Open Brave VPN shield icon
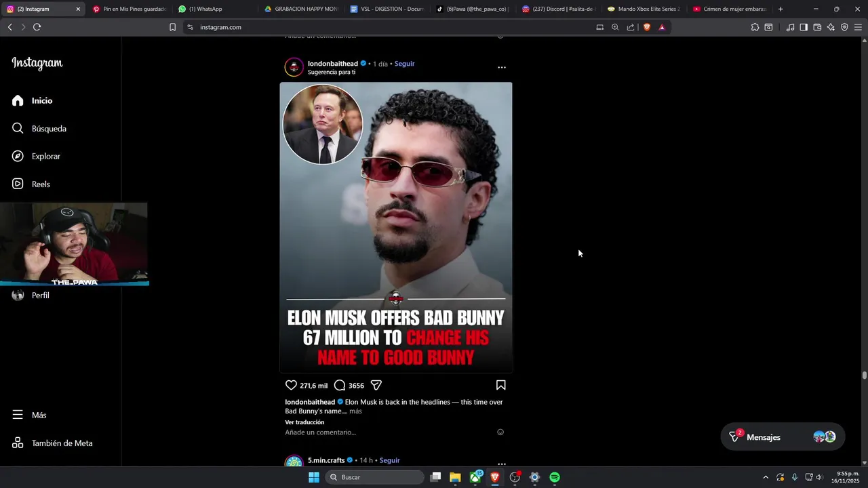This screenshot has height=488, width=868. (844, 27)
